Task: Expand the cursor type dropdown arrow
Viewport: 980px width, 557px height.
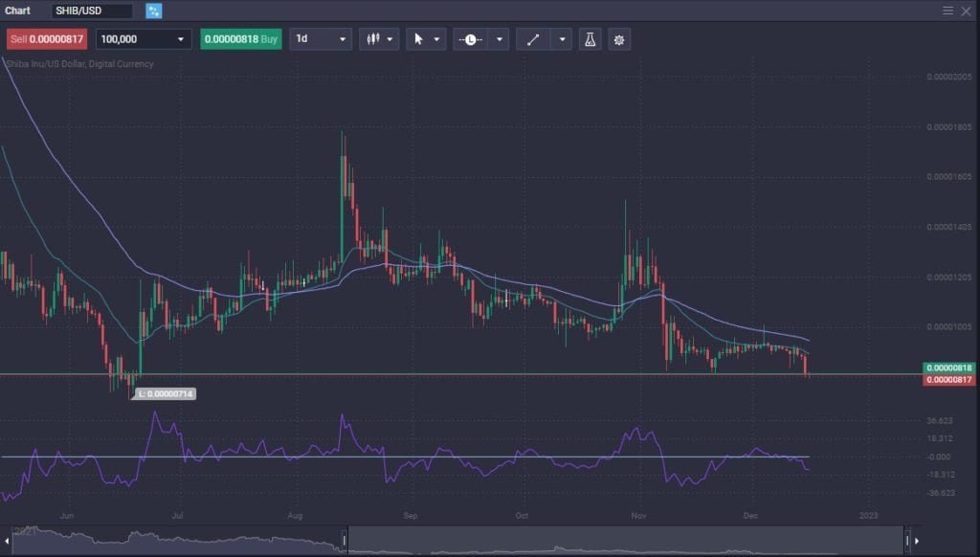Action: point(437,39)
